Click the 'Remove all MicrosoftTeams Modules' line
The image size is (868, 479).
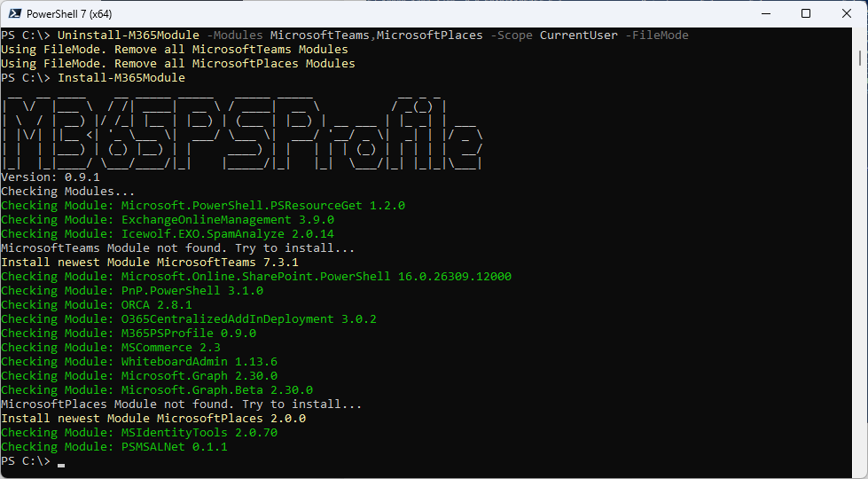(x=175, y=50)
